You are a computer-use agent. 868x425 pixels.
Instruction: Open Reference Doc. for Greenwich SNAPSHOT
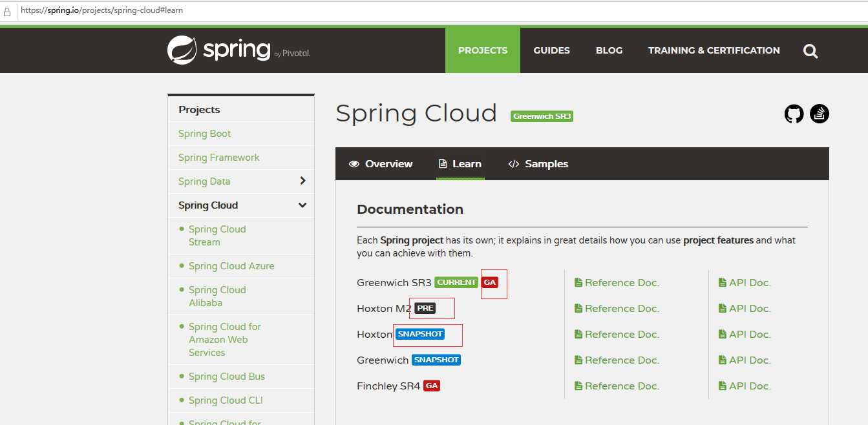click(x=617, y=360)
